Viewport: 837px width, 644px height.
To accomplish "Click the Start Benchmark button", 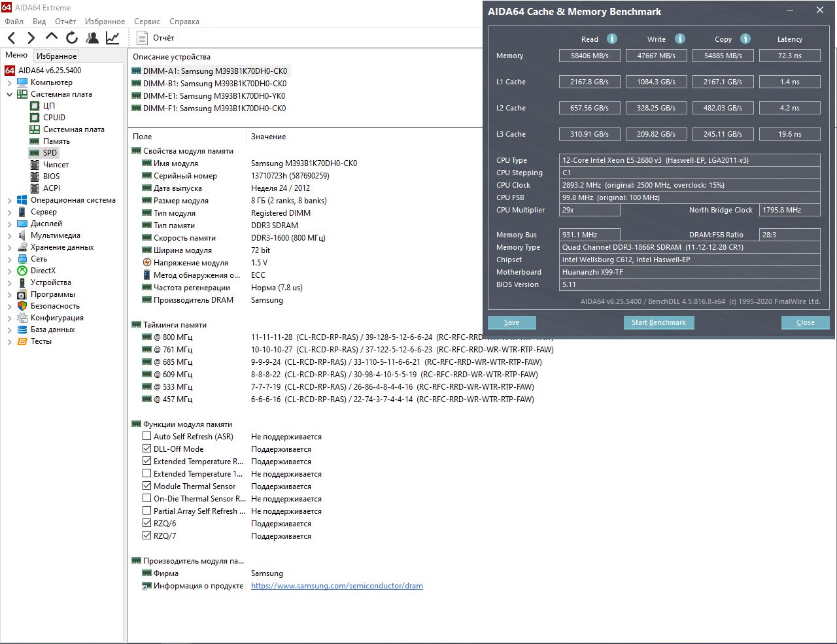I will (658, 322).
